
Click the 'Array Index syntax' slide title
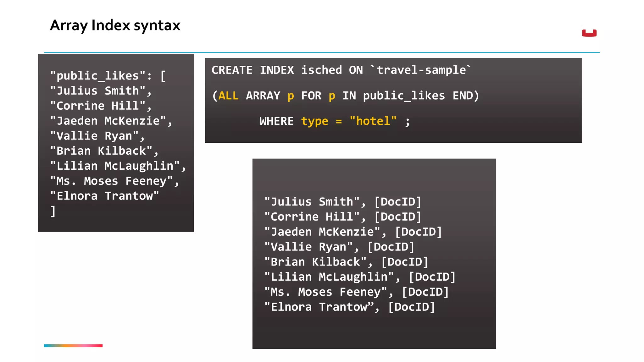pyautogui.click(x=115, y=25)
